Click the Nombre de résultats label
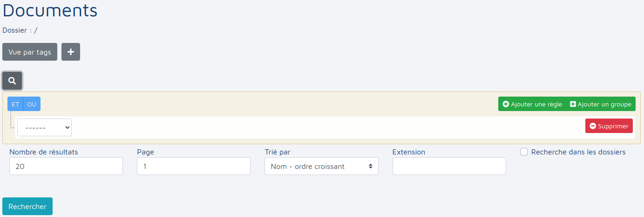 (44, 152)
